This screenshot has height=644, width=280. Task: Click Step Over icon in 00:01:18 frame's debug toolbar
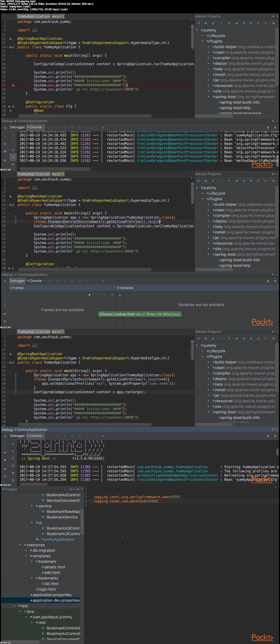[x=58, y=127]
